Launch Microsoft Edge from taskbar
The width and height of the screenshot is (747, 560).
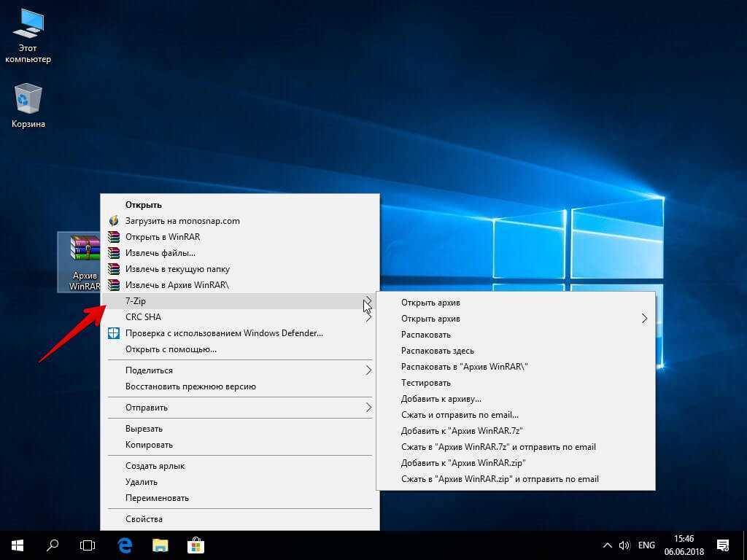coord(124,545)
